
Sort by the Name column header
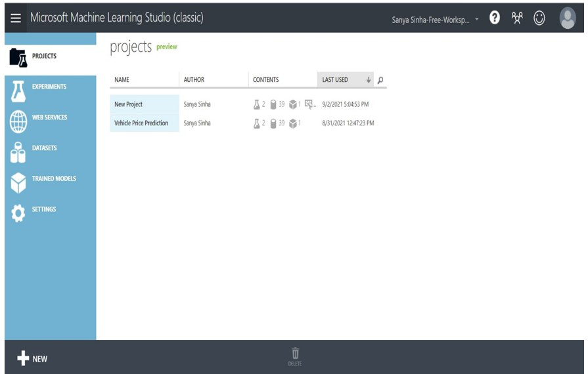click(x=122, y=80)
